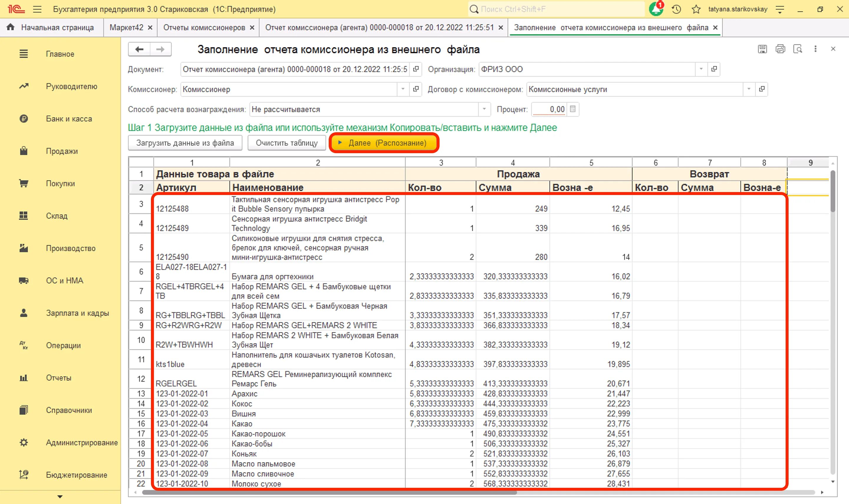The height and width of the screenshot is (504, 849).
Task: Open the Организация field link icon
Action: pyautogui.click(x=714, y=69)
